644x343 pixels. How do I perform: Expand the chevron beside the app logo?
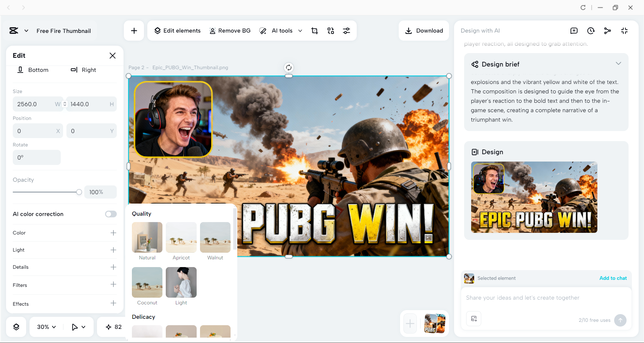pyautogui.click(x=26, y=31)
